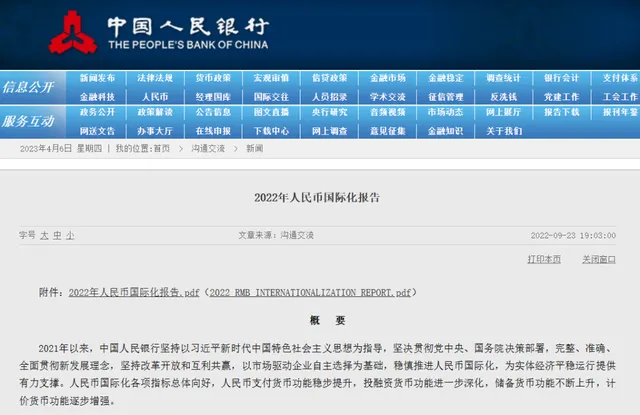Set font size to large (大)
Viewport: 640px width, 415px height.
click(44, 235)
